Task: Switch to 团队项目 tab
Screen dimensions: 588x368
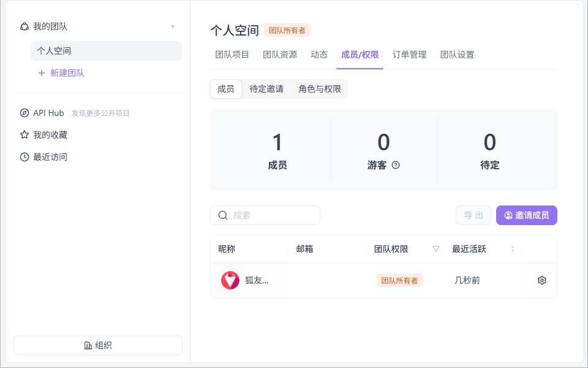Action: [x=232, y=55]
